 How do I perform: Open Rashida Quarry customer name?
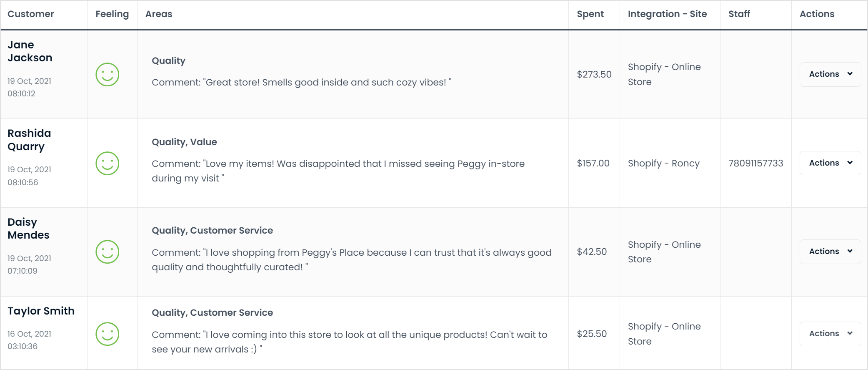click(x=29, y=140)
